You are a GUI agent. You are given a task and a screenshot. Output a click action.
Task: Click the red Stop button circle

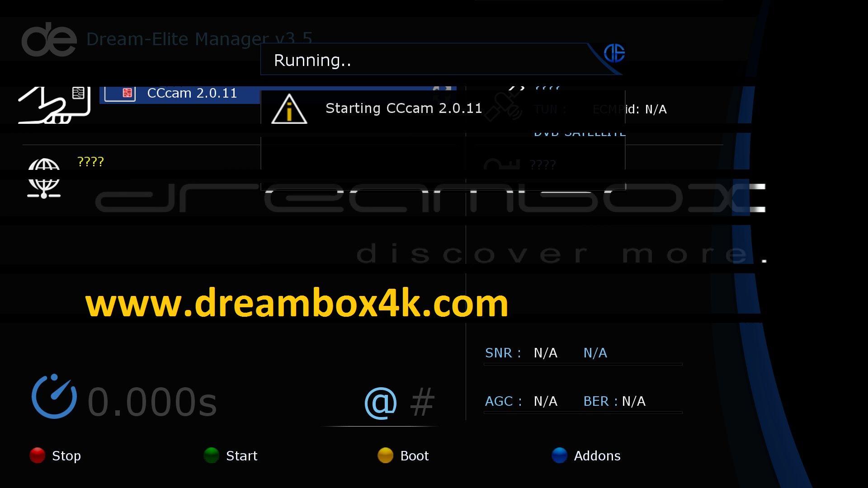coord(38,455)
